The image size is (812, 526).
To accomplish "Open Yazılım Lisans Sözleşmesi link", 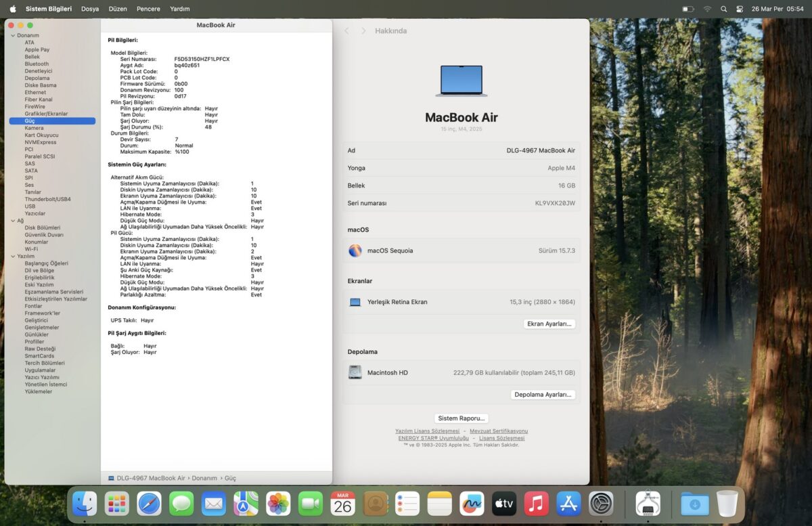I will click(x=428, y=431).
